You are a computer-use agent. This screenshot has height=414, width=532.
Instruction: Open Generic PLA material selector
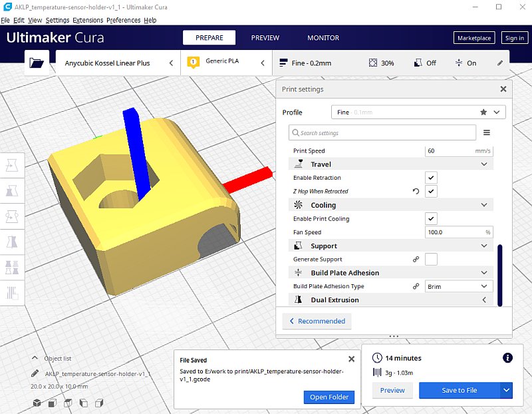pyautogui.click(x=226, y=63)
